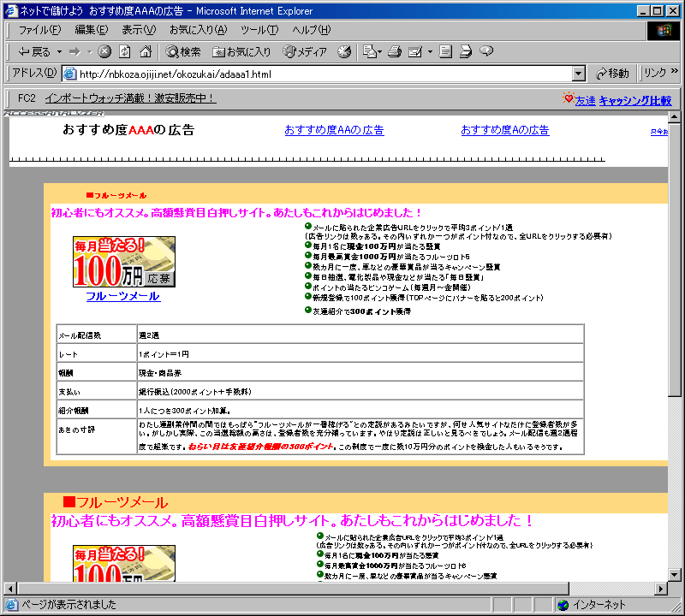Open the Media (メディア) toolbar button
Image resolution: width=685 pixels, height=616 pixels.
tap(305, 51)
